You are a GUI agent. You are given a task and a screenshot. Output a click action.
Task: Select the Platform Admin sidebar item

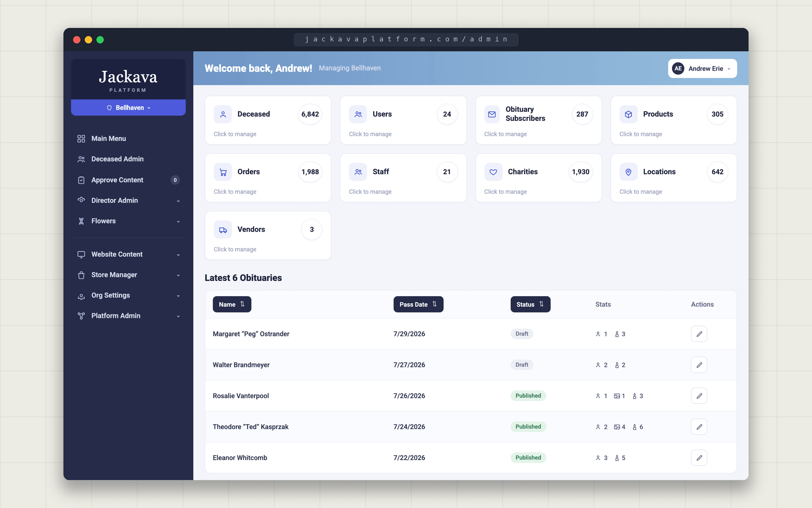click(128, 316)
